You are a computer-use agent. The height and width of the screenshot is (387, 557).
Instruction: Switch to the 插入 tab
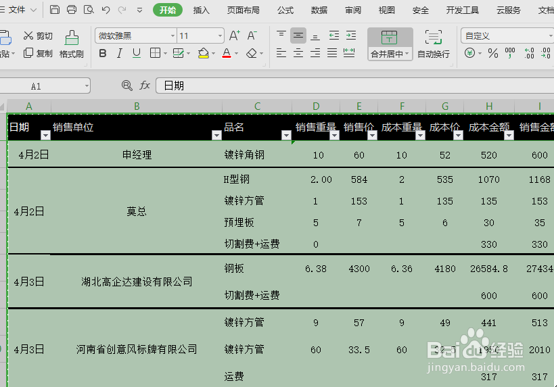point(201,10)
